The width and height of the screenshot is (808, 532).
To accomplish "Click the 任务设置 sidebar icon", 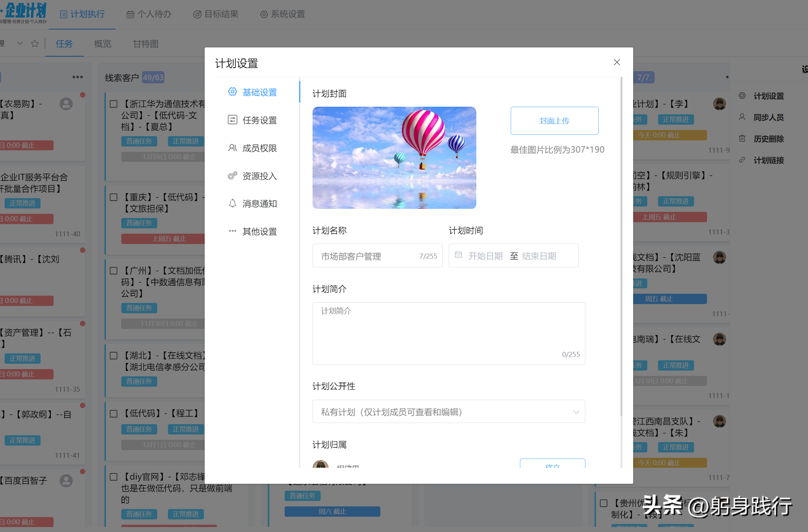I will (232, 120).
